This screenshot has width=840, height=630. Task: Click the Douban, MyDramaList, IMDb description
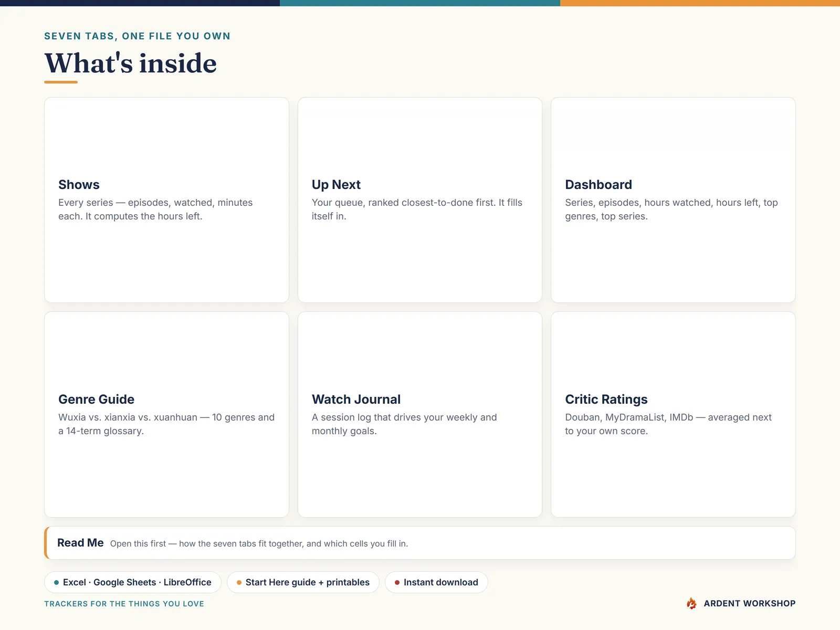coord(668,424)
